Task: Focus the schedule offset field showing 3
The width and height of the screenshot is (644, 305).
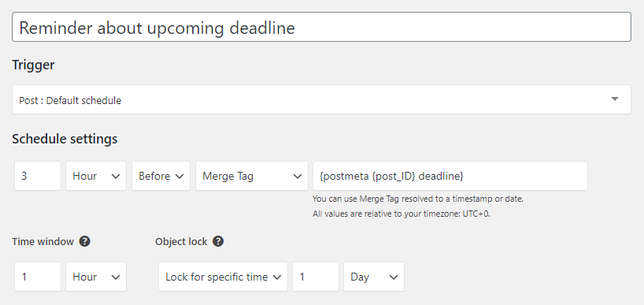Action: coord(38,176)
